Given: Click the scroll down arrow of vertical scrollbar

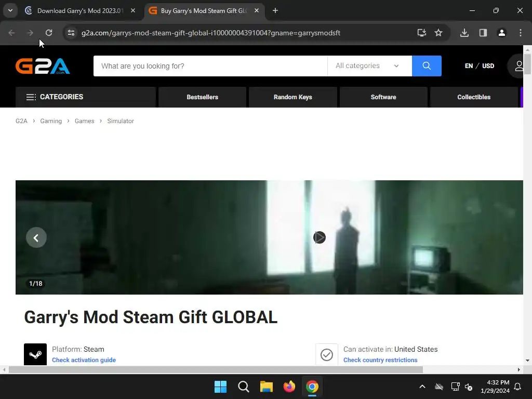Looking at the screenshot, I should pos(527,361).
